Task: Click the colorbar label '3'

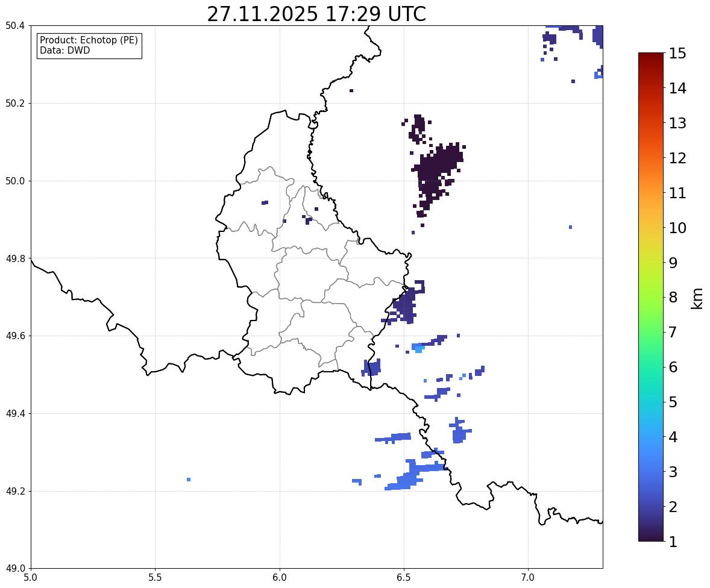Action: (x=673, y=472)
